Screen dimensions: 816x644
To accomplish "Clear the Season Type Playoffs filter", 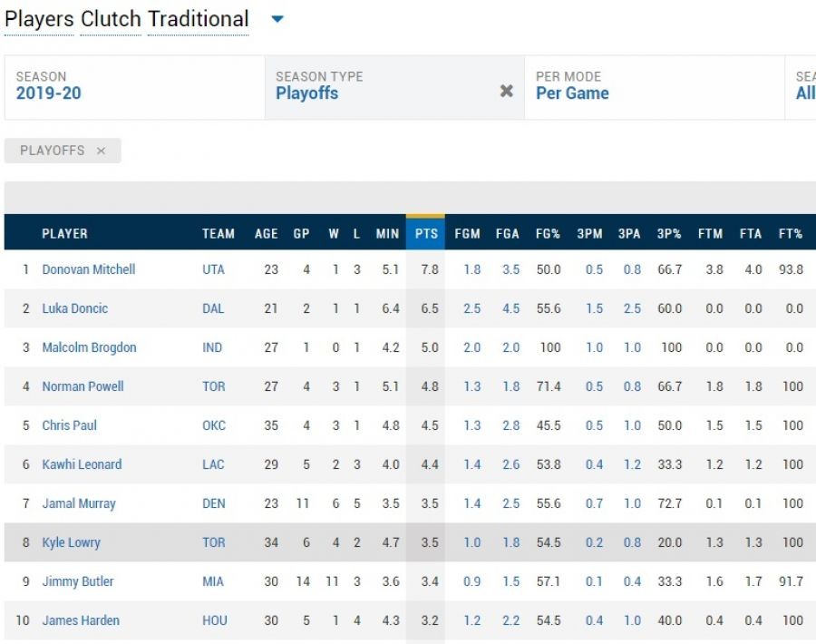I will pos(507,91).
